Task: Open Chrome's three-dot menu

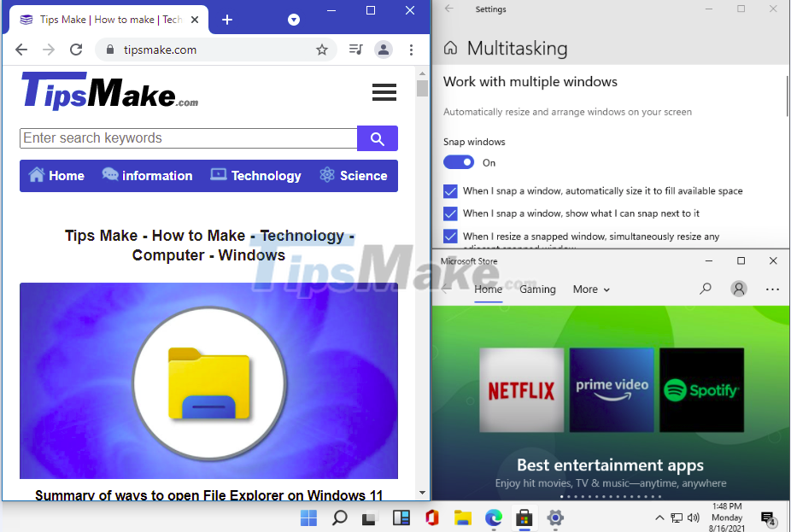Action: 411,50
